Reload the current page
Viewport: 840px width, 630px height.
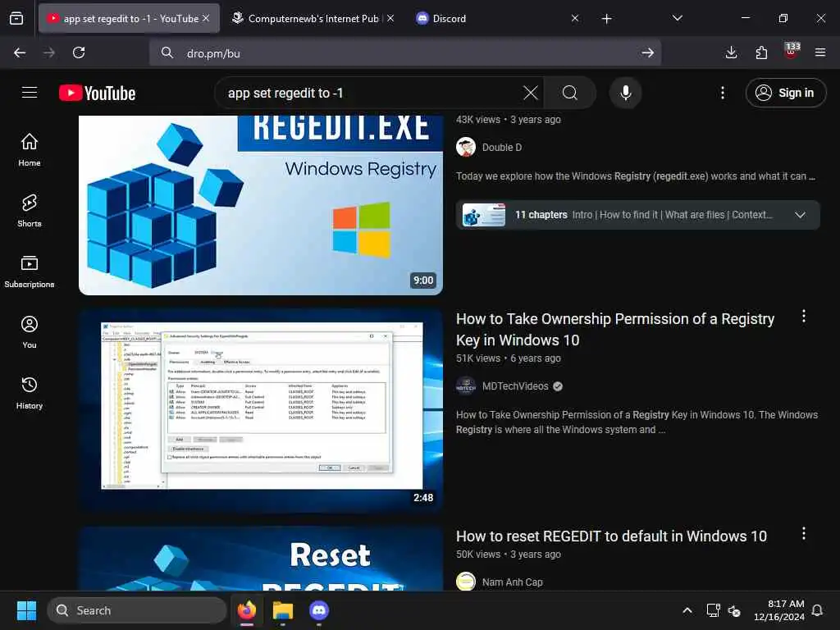(x=79, y=52)
